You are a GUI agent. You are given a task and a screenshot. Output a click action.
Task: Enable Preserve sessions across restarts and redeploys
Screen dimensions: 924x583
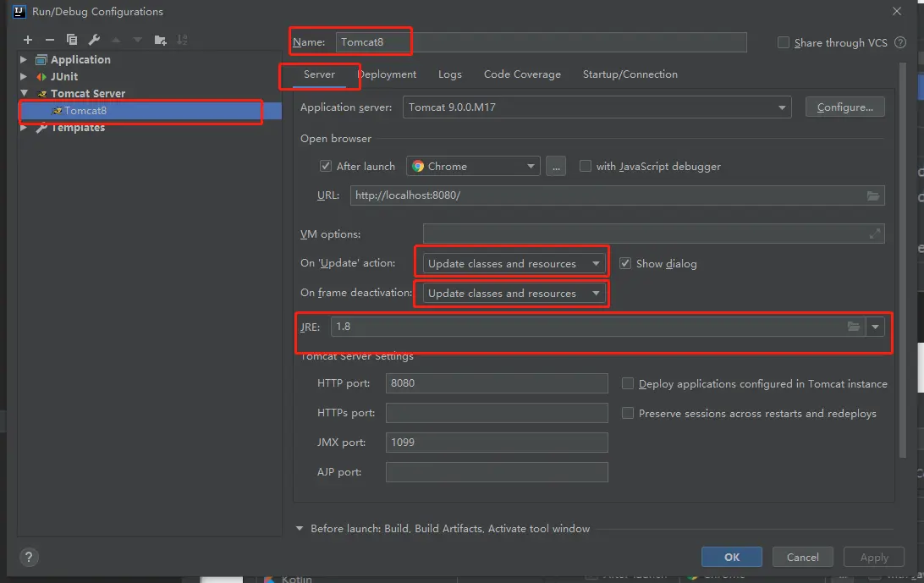pos(628,413)
